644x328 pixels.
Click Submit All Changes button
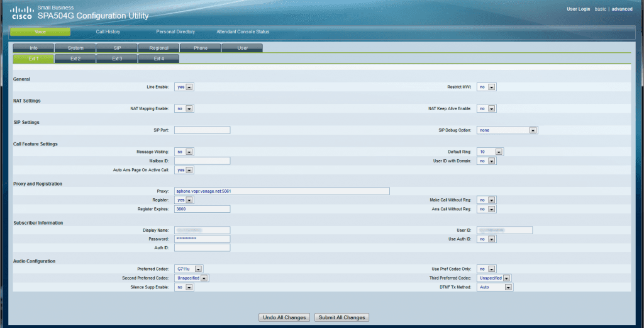[x=341, y=317]
